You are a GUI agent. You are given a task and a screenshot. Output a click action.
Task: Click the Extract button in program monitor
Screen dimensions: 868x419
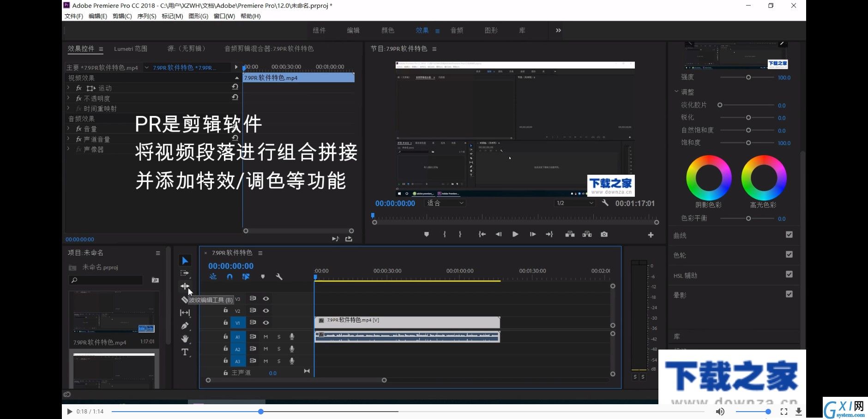(x=587, y=235)
